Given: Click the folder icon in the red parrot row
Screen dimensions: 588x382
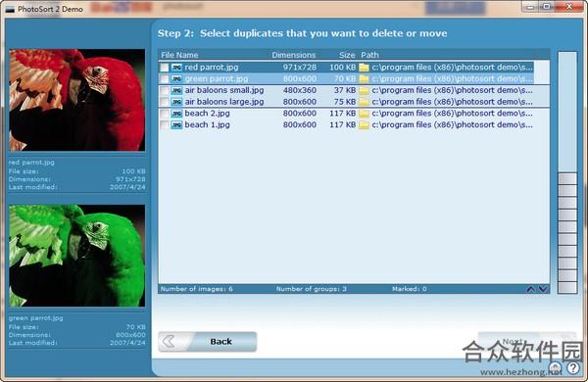Looking at the screenshot, I should tap(364, 68).
